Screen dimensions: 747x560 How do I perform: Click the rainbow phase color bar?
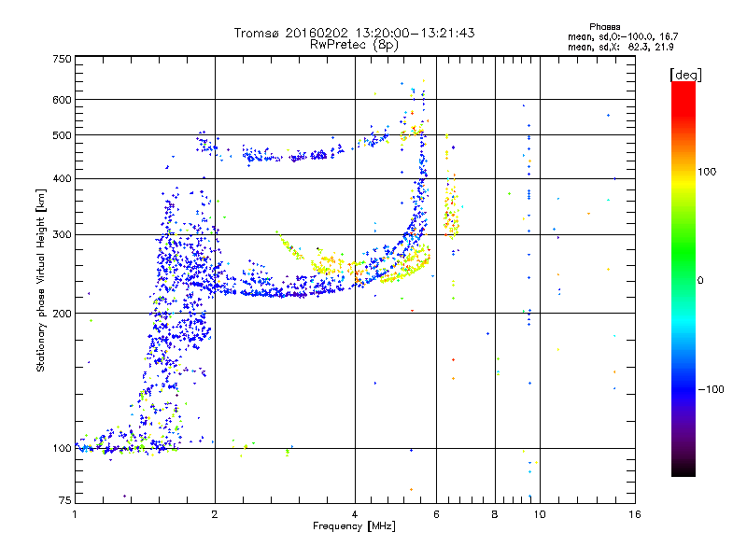point(684,278)
